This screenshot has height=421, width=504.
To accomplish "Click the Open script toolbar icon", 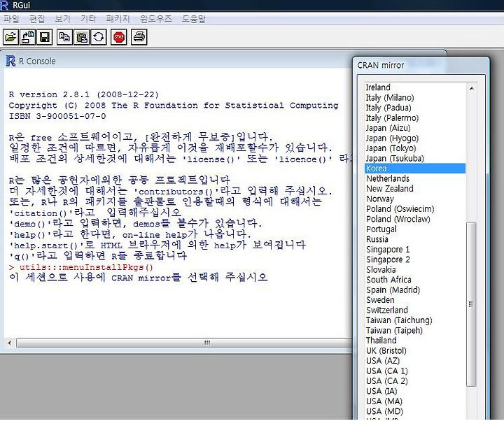I will click(x=11, y=37).
